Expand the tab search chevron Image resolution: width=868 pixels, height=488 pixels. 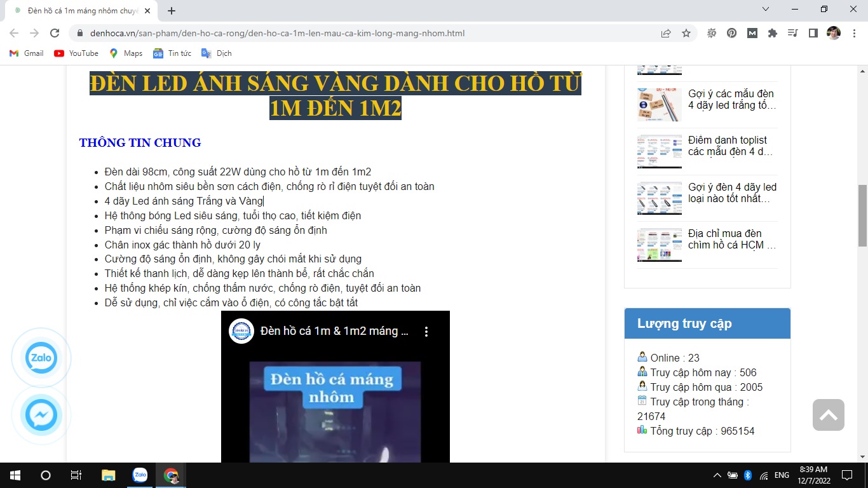click(x=766, y=10)
